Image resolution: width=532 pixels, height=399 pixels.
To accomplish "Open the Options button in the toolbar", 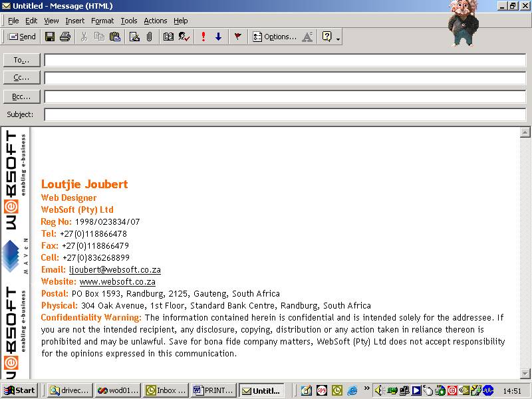I will point(275,37).
